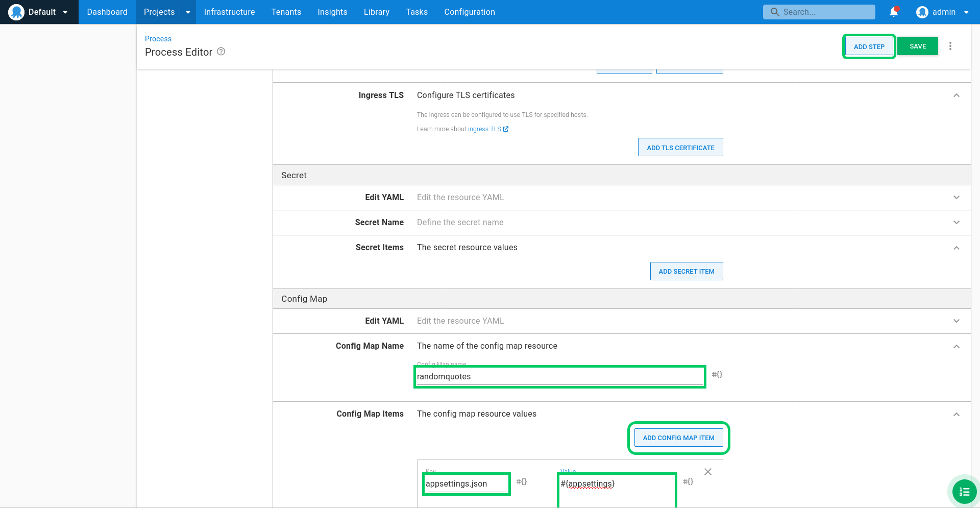Open the Tasks menu
Screen dimensions: 980x508
point(416,12)
